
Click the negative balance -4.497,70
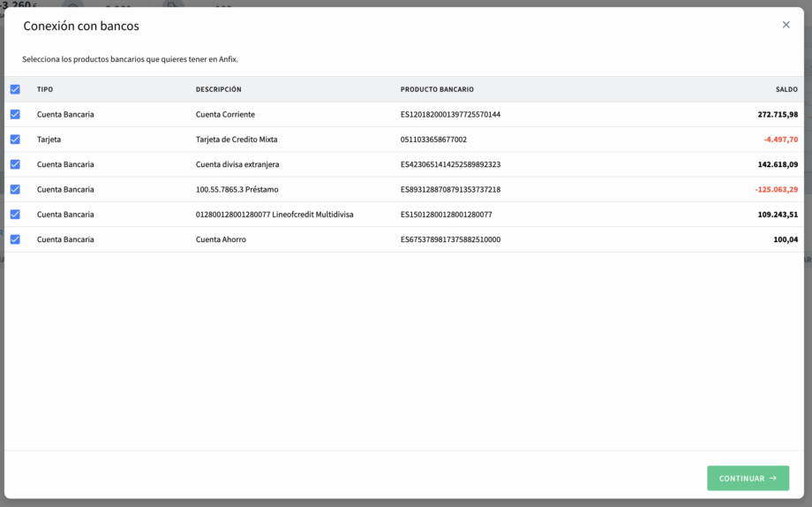point(780,140)
